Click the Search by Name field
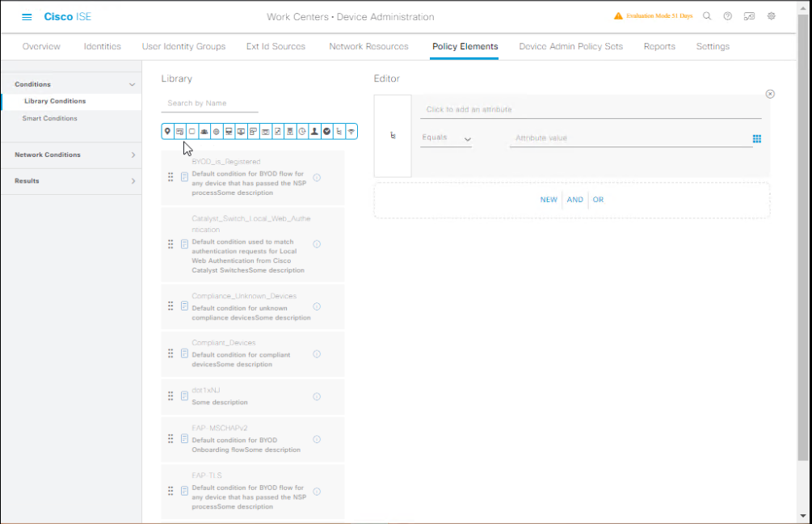Image resolution: width=812 pixels, height=524 pixels. coord(209,104)
